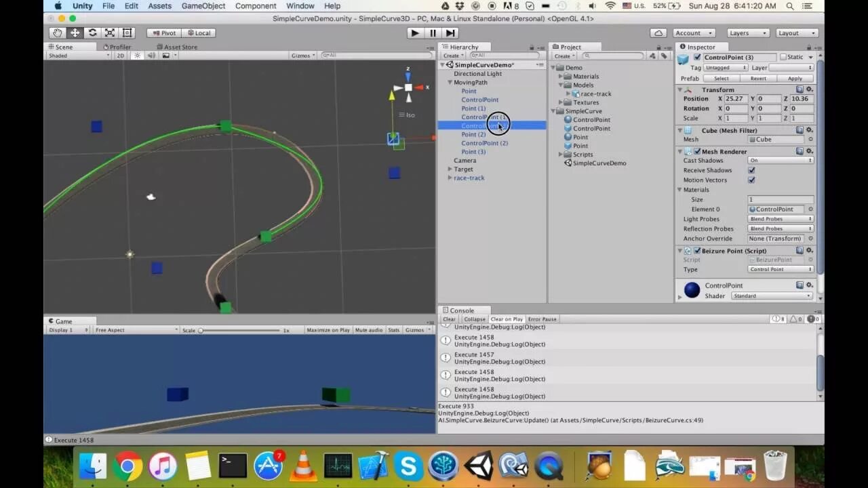
Task: Open Beizure Point script gear menu
Action: [809, 251]
